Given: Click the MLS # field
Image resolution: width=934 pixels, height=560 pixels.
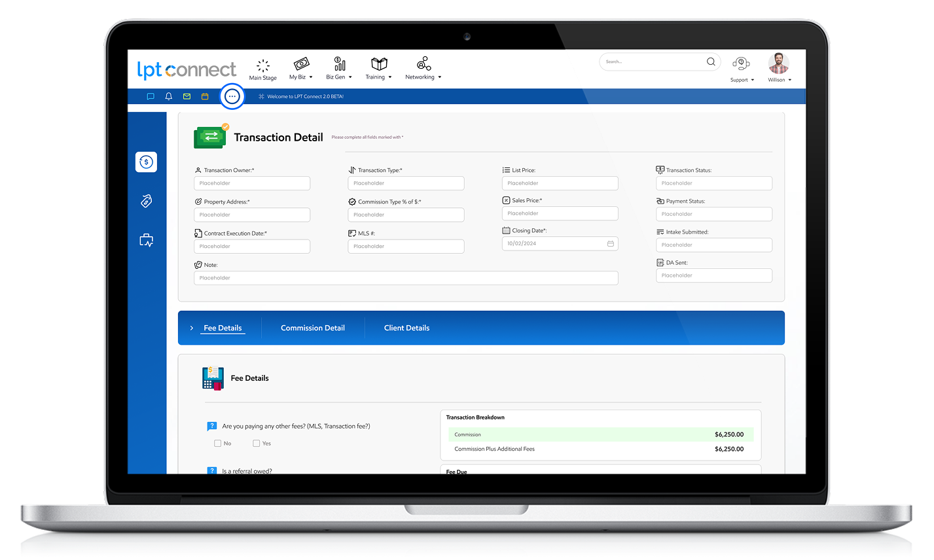Looking at the screenshot, I should 406,246.
